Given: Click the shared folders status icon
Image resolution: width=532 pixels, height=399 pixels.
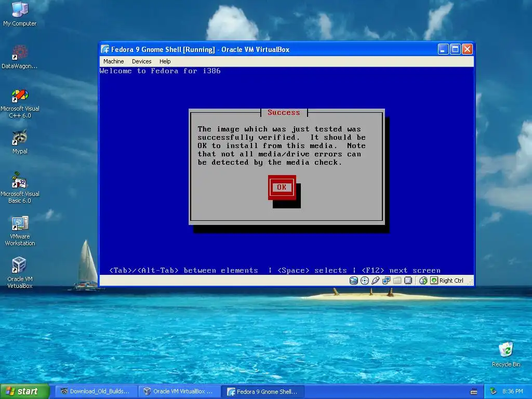Looking at the screenshot, I should (397, 281).
